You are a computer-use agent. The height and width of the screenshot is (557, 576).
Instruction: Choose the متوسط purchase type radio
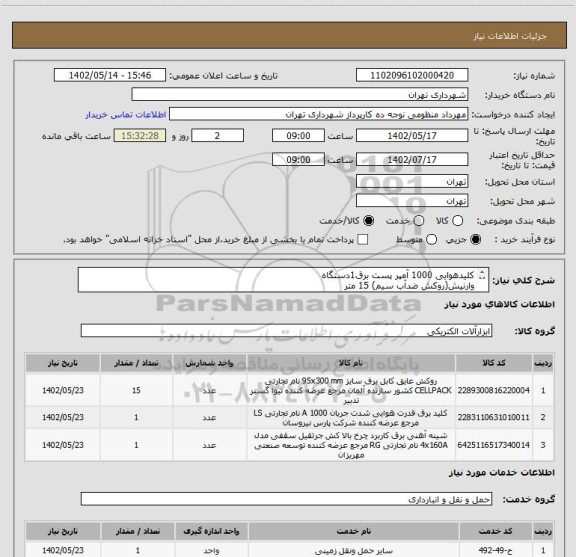click(x=431, y=240)
